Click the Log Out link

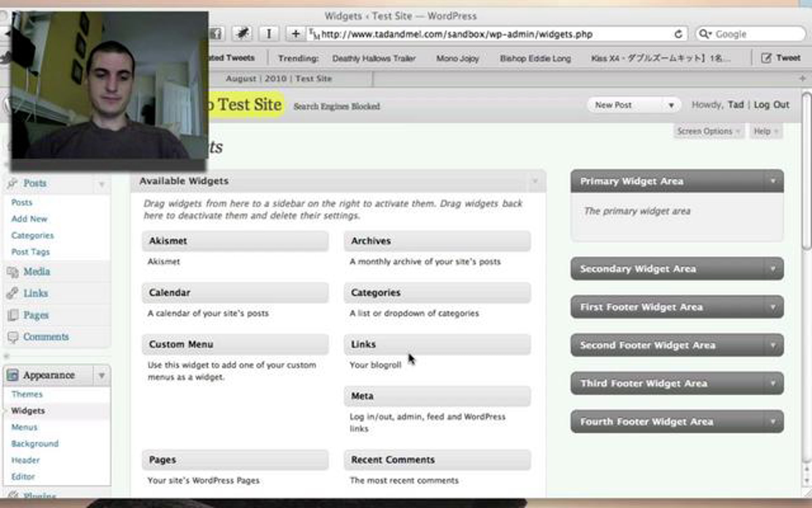tap(771, 105)
